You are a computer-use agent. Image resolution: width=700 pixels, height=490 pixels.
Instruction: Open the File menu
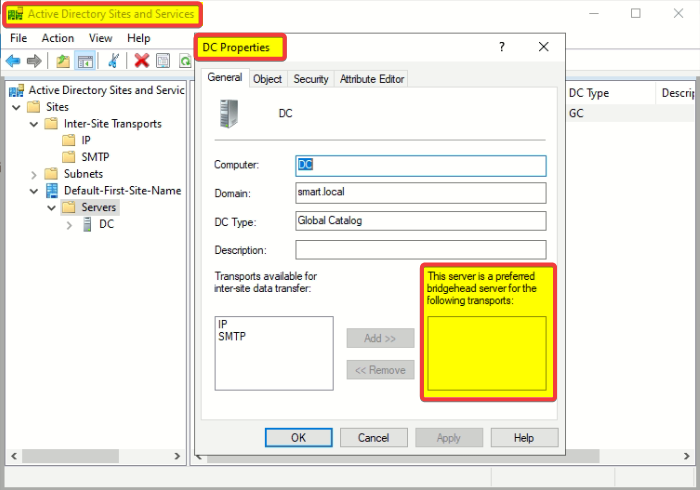click(x=18, y=38)
